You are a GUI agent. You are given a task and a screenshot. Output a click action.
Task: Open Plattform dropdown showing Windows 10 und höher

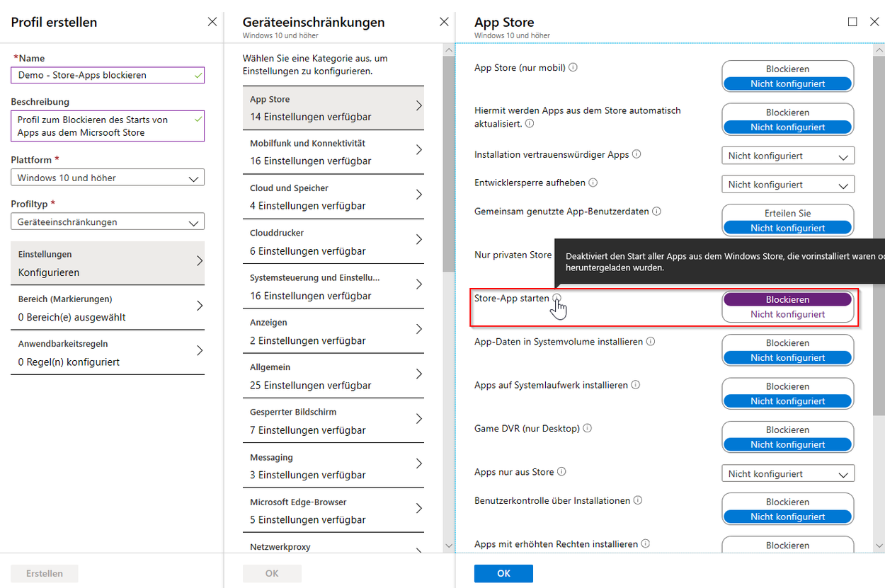pos(108,178)
